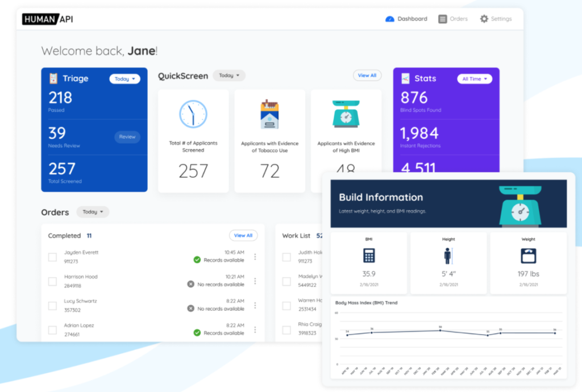This screenshot has height=392, width=582.
Task: Click the cigarette icon for Tobacco Use evidence
Action: [269, 114]
